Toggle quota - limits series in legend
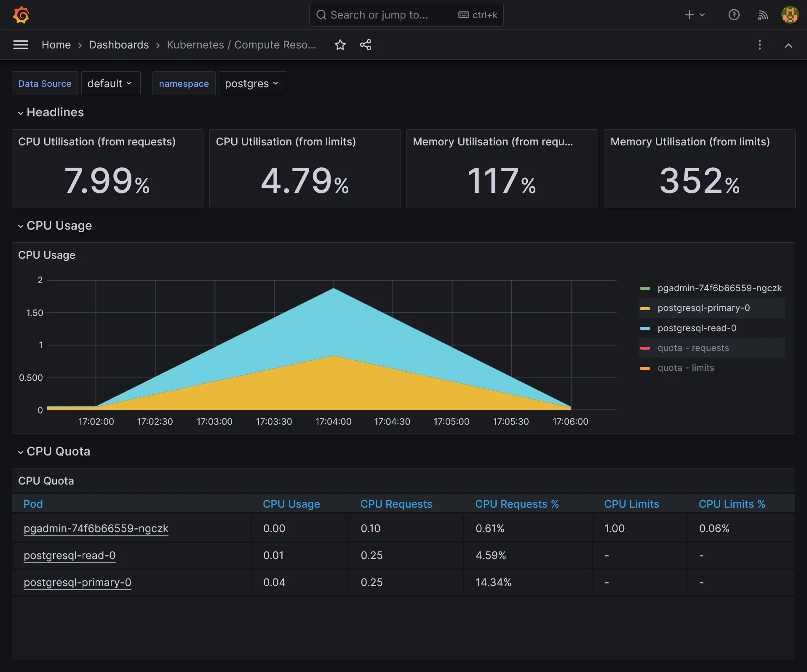 [x=685, y=367]
